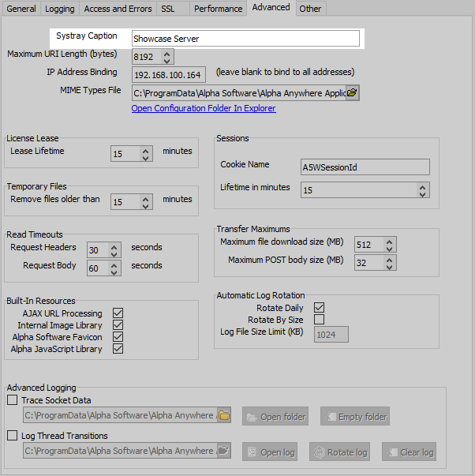Increase Lease Lifetime minutes
Screen dimensions: 475x476
pos(146,151)
